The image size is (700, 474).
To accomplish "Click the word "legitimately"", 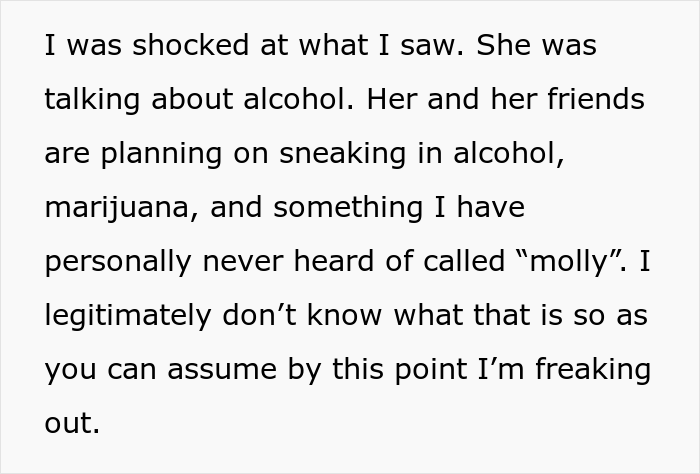I will coord(128,316).
